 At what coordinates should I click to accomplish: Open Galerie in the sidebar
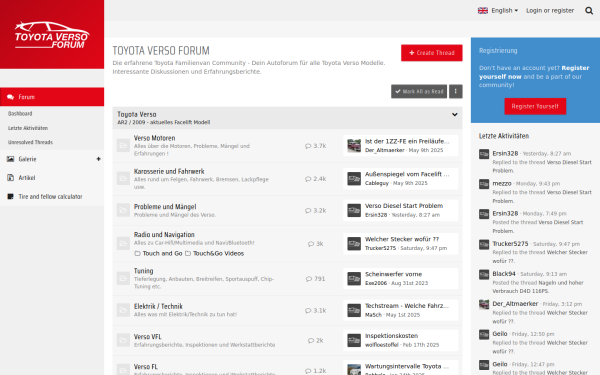28,159
